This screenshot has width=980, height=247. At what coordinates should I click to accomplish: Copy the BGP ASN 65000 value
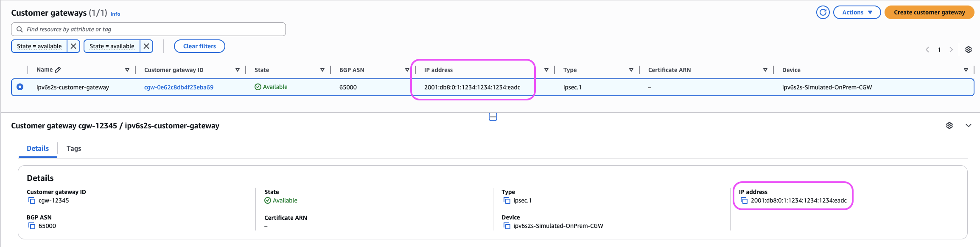[x=32, y=226]
